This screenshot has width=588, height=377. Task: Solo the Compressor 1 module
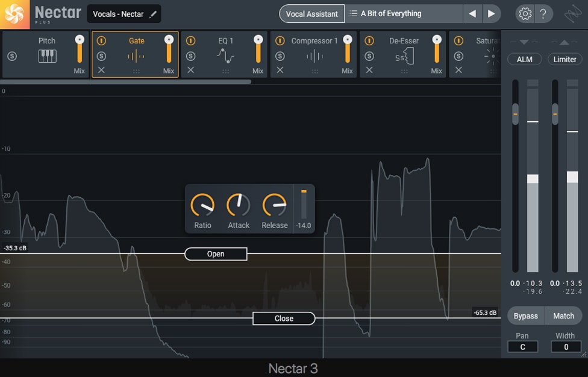(280, 56)
